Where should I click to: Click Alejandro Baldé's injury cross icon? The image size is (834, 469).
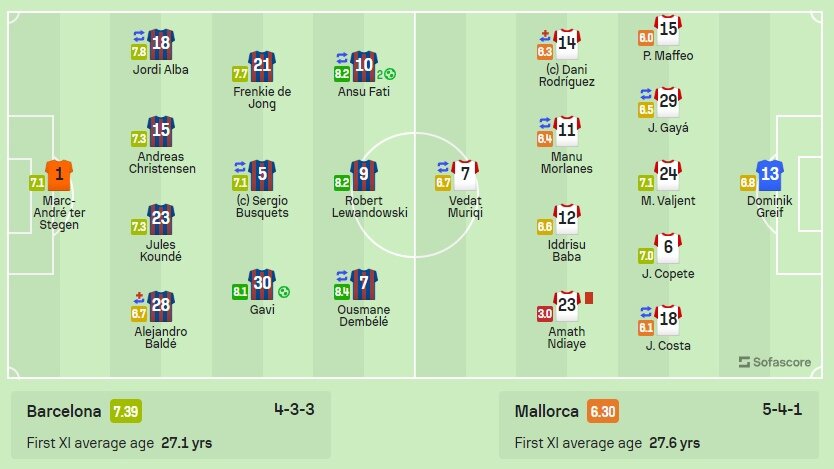tap(139, 298)
